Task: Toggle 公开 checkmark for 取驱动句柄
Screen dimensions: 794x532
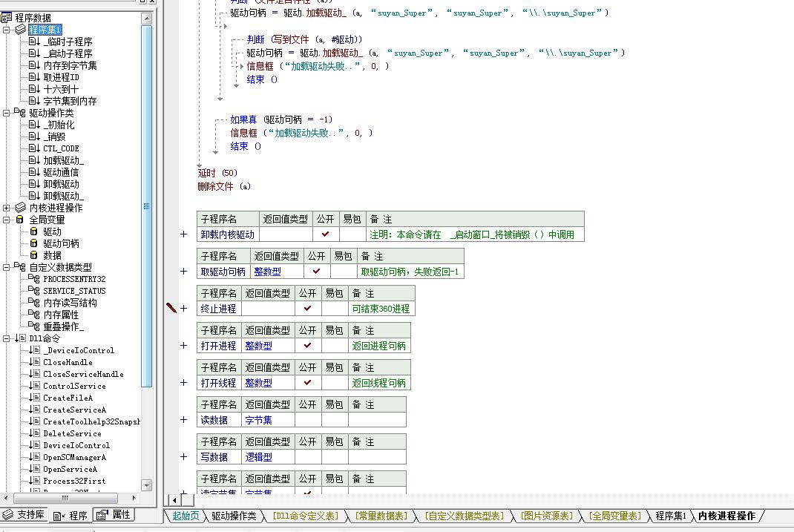Action: pos(316,272)
